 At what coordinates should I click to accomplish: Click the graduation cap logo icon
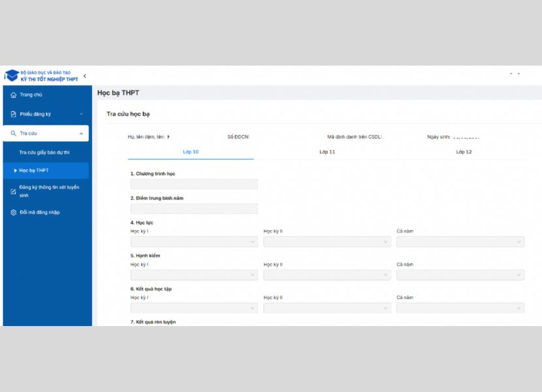(12, 76)
